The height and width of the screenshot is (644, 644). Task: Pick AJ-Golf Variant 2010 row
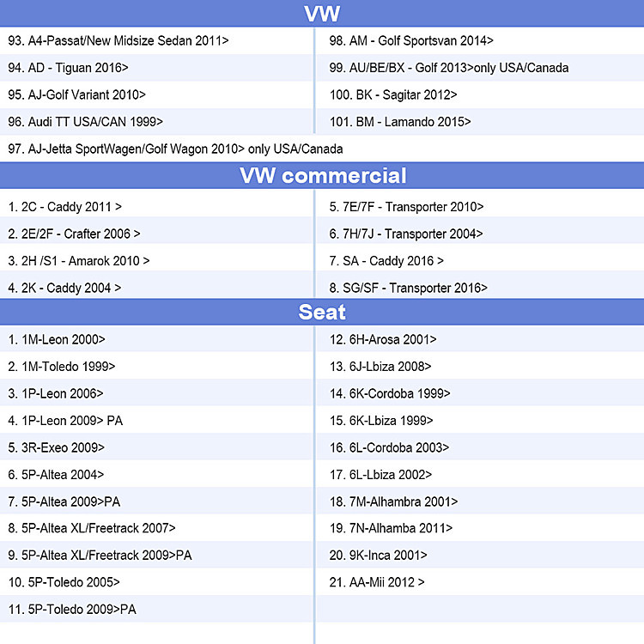pos(156,94)
